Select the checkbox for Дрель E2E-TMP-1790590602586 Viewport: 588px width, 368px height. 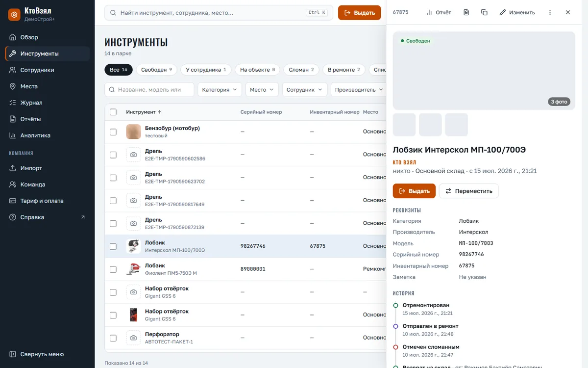[113, 155]
